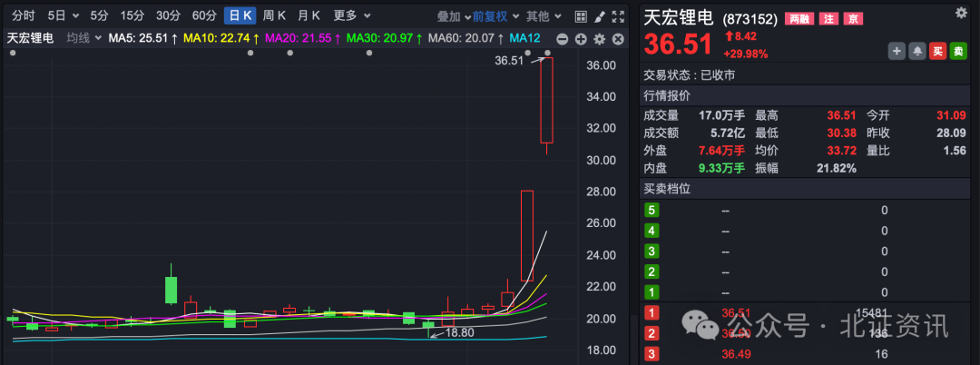Click the stock code (873152)
The image size is (980, 365).
[750, 19]
